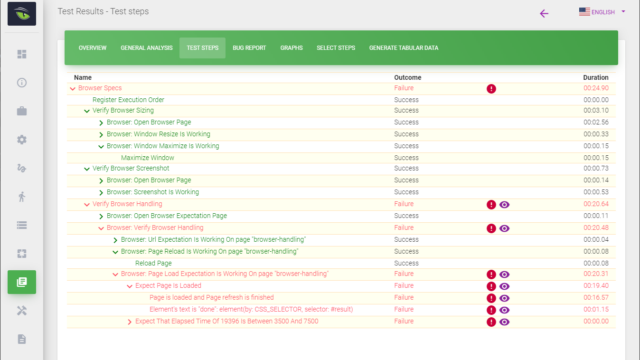
Task: Open the info circle icon in sidebar
Action: [x=22, y=83]
